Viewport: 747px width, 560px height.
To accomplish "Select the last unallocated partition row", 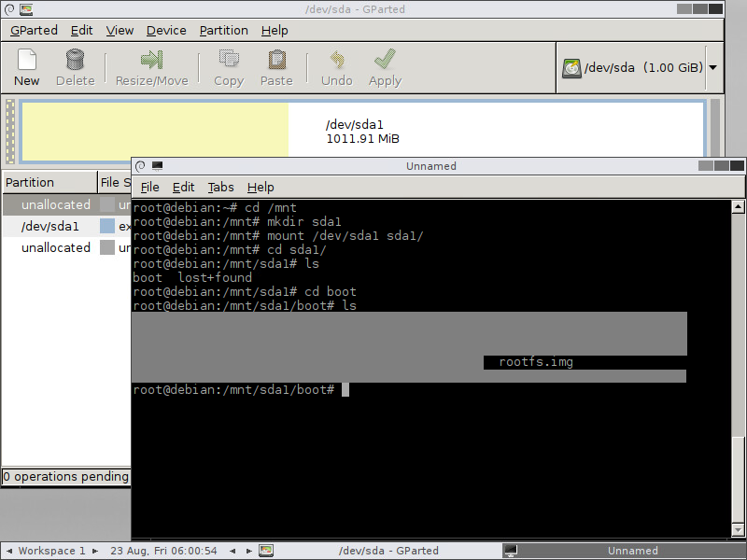I will [66, 247].
